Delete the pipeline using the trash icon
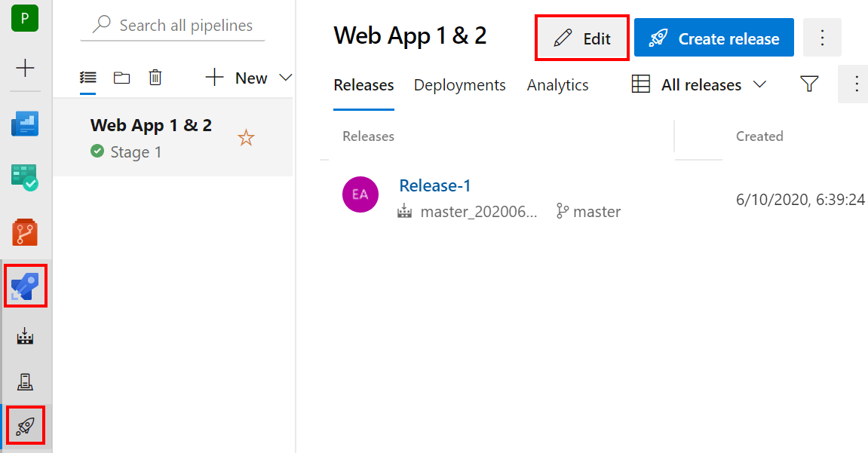 pyautogui.click(x=155, y=77)
